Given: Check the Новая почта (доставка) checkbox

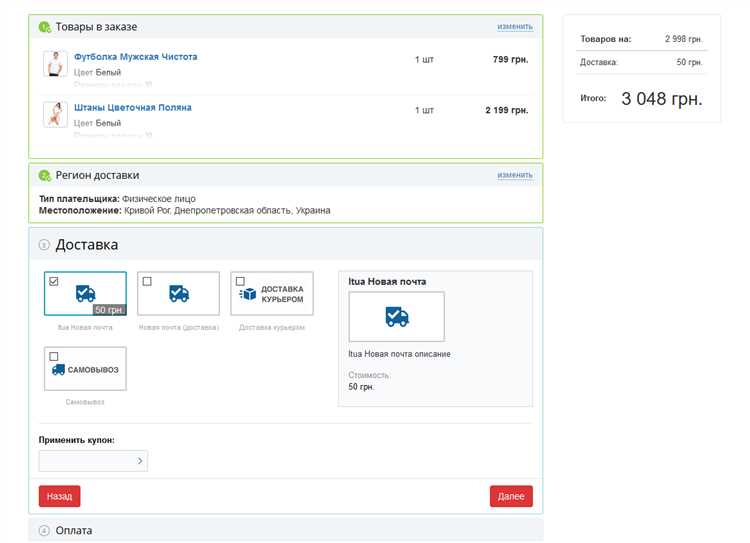Looking at the screenshot, I should pos(147,281).
